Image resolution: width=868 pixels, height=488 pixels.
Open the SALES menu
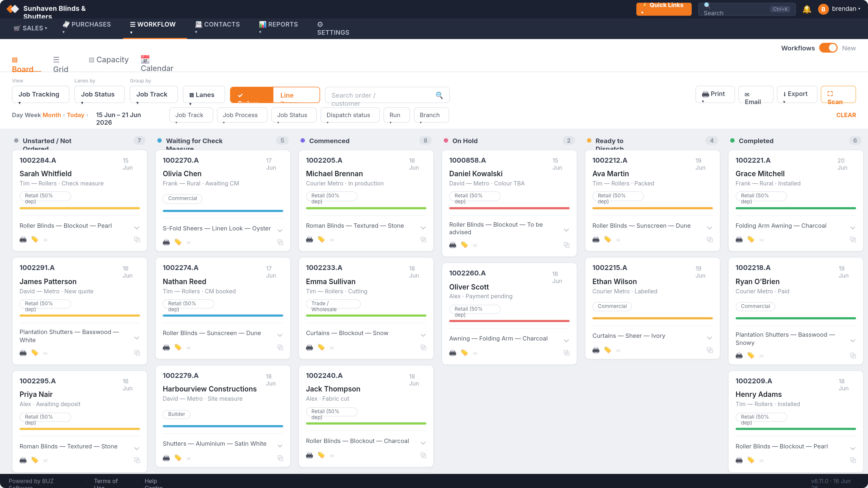click(x=30, y=28)
